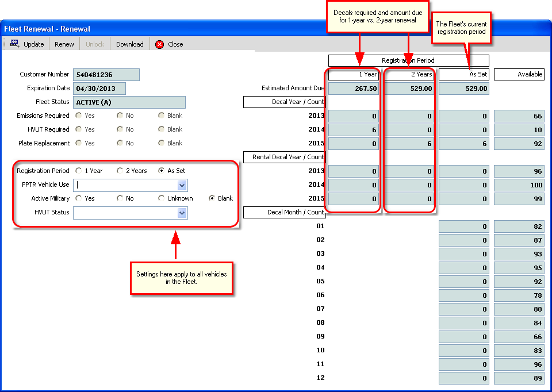Select Blank for Active Military

tap(212, 198)
